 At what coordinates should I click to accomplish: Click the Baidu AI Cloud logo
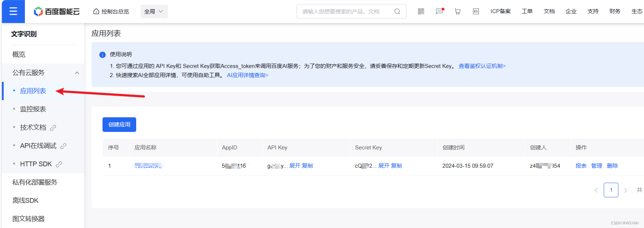[57, 12]
